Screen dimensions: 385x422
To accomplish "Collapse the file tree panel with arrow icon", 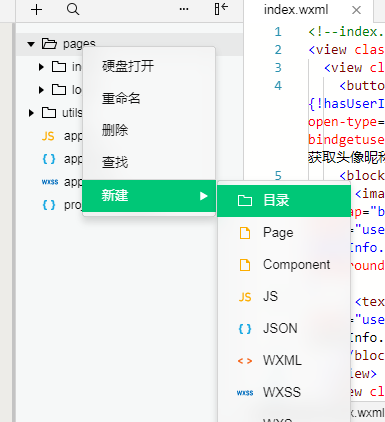I will coord(221,9).
